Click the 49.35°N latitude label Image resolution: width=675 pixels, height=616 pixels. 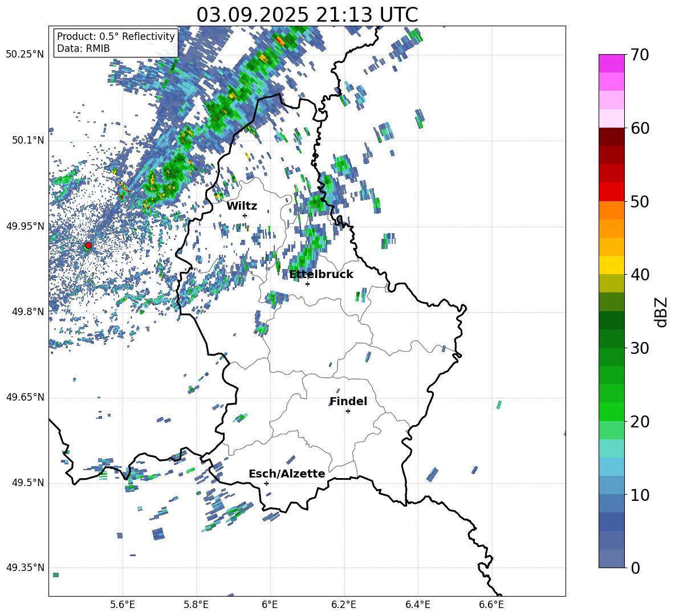point(25,568)
